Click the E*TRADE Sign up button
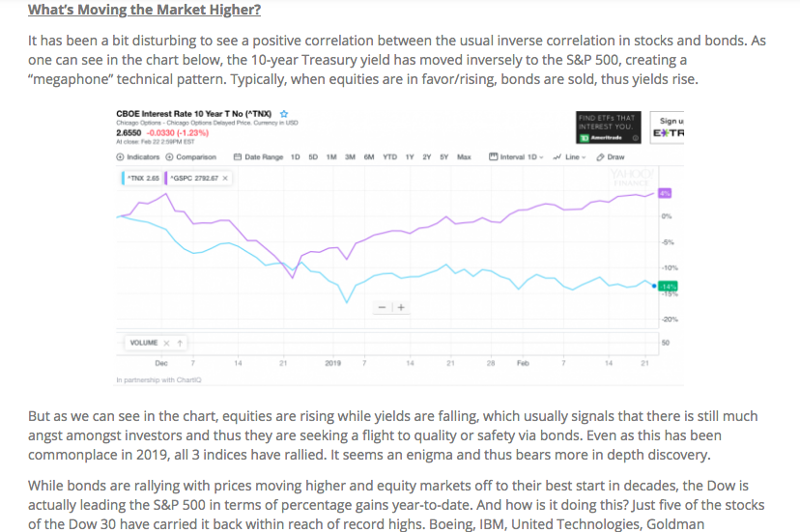 669,126
